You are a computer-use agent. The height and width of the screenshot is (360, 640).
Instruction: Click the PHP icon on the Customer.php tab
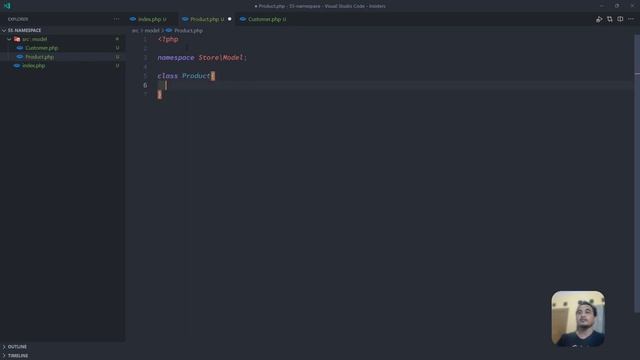click(242, 19)
